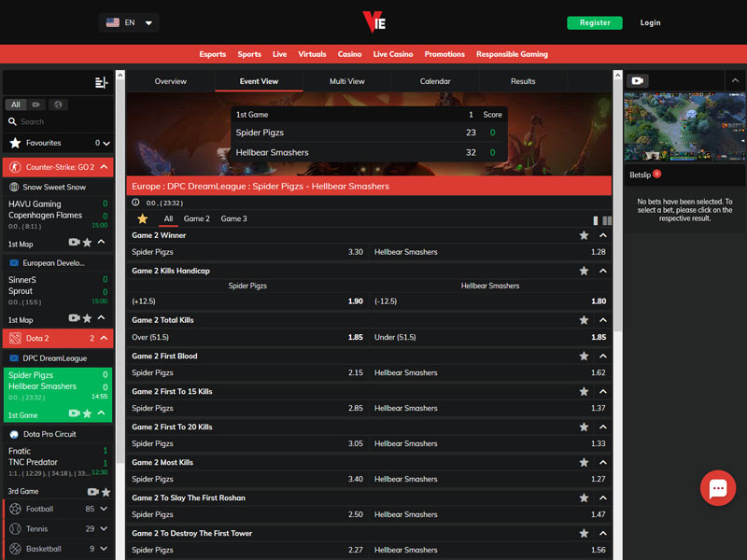Image resolution: width=747 pixels, height=560 pixels.
Task: Toggle the live video filter in sidebar
Action: click(x=36, y=105)
